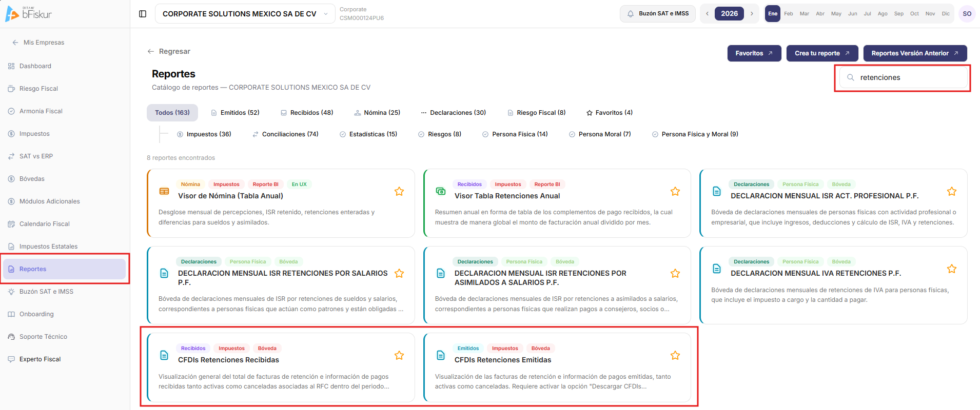Focus the retenciones search field
The width and height of the screenshot is (980, 410).
[903, 77]
